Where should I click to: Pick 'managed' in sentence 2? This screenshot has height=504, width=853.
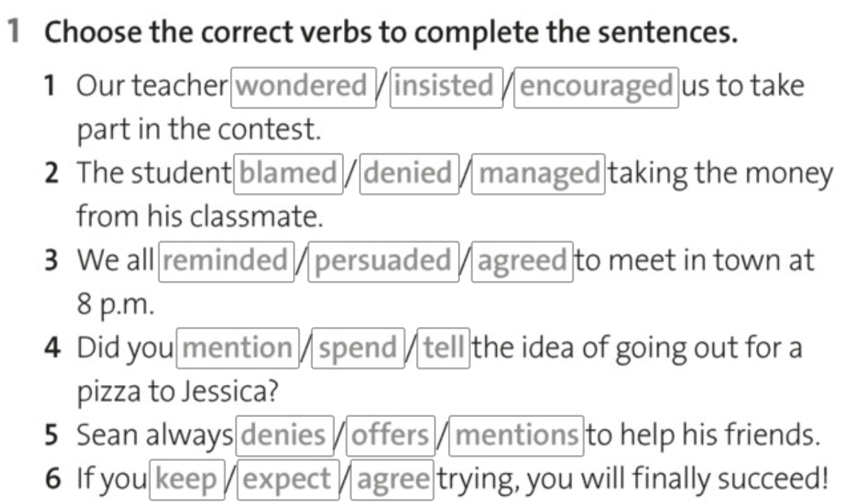(539, 173)
